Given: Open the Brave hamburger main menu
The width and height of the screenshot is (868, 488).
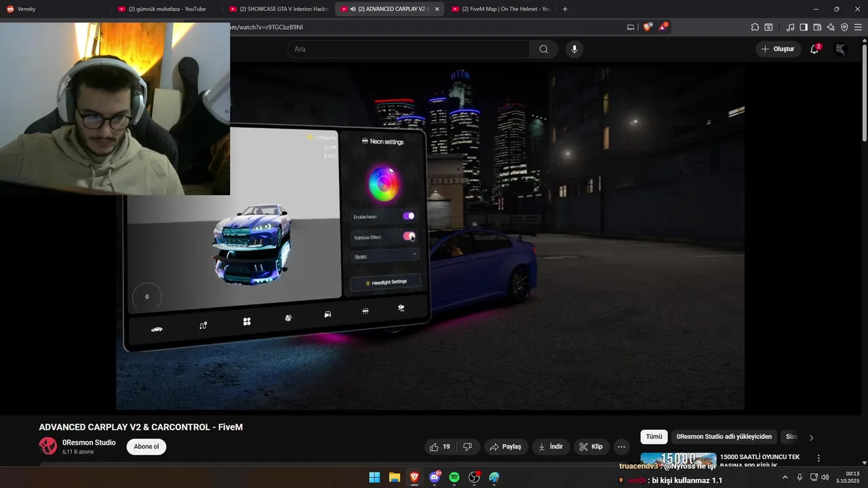Looking at the screenshot, I should 858,27.
